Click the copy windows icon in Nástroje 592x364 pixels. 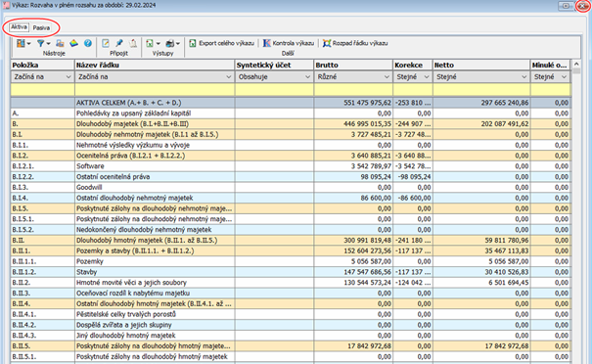click(60, 43)
